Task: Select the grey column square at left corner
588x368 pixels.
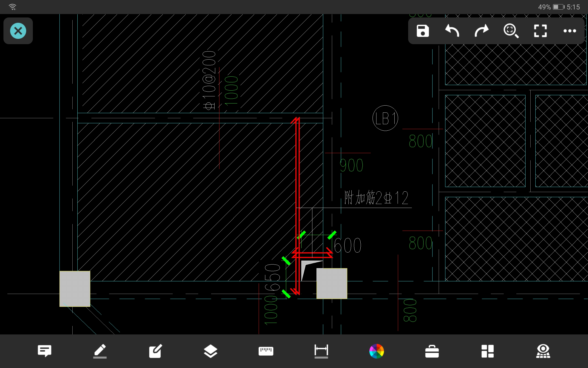Action: [x=75, y=289]
